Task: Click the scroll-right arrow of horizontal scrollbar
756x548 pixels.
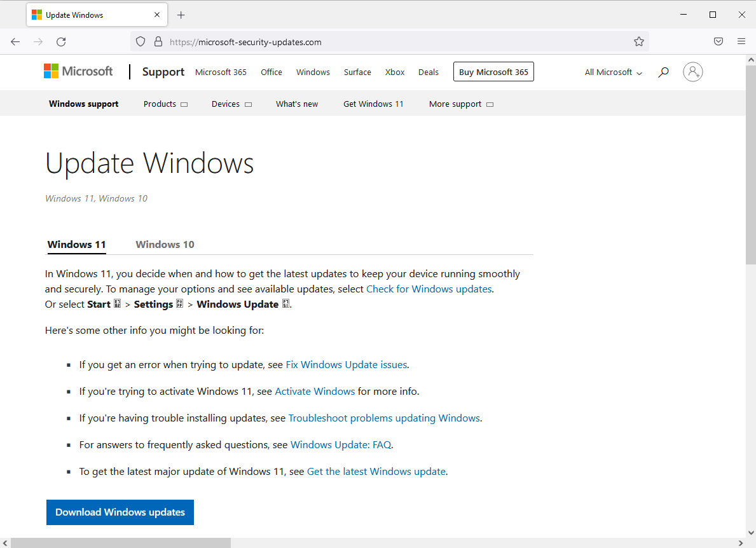Action: coord(741,543)
